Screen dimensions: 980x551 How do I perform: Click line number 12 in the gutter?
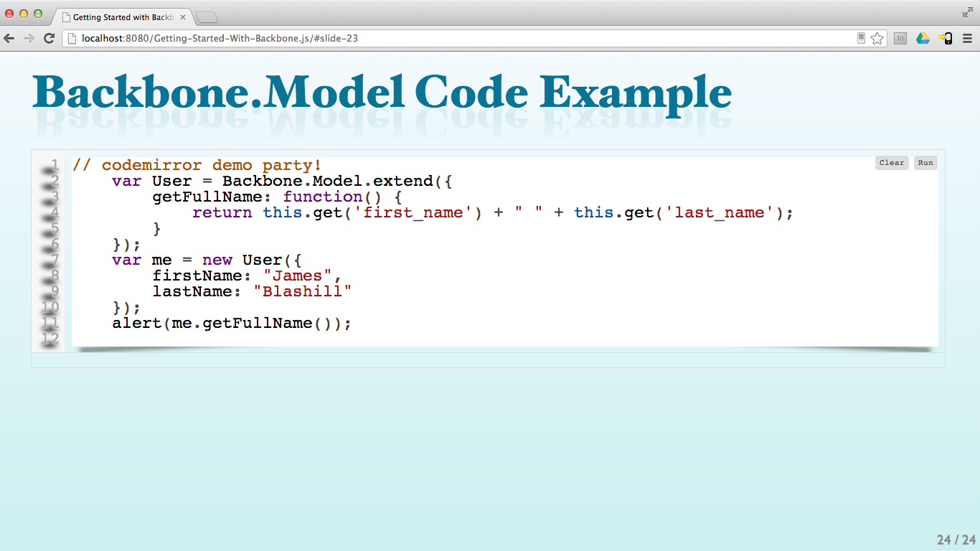click(50, 339)
